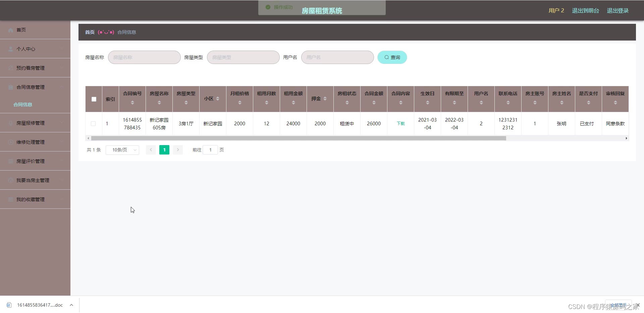This screenshot has width=644, height=313.
Task: Select the 房屋报修管理 microphone icon
Action: (10, 123)
